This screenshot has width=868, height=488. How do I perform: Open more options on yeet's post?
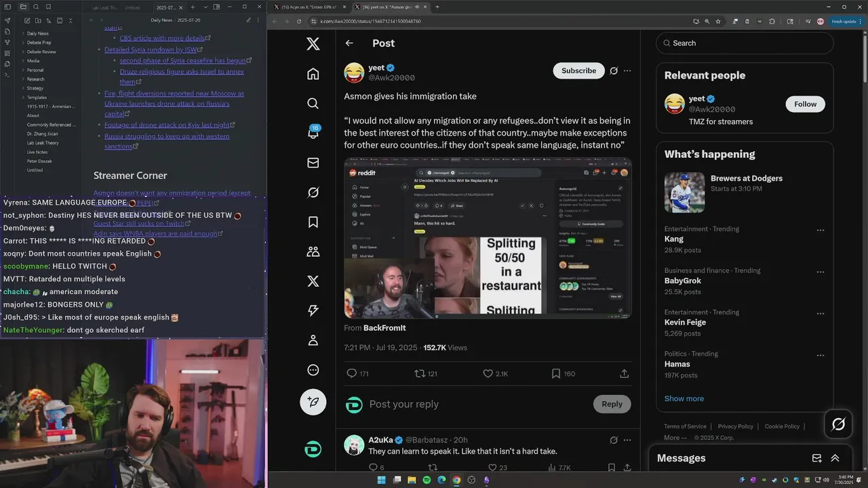[x=627, y=70]
